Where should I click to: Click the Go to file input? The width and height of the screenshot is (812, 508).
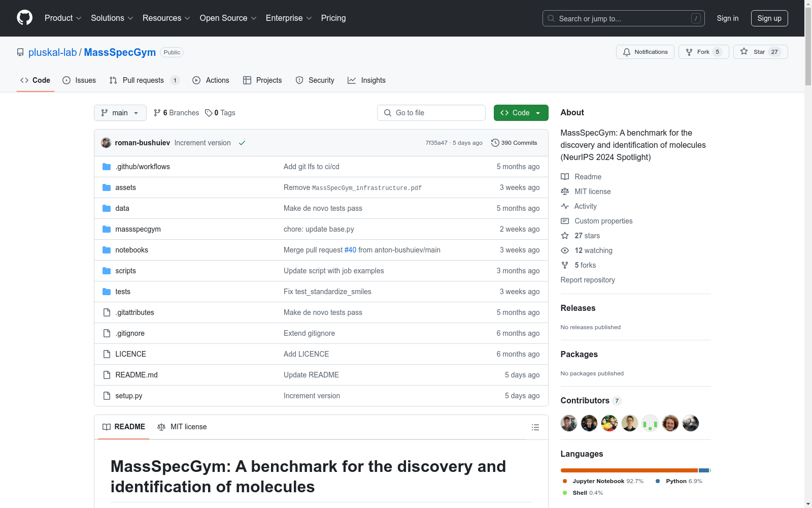click(x=431, y=113)
